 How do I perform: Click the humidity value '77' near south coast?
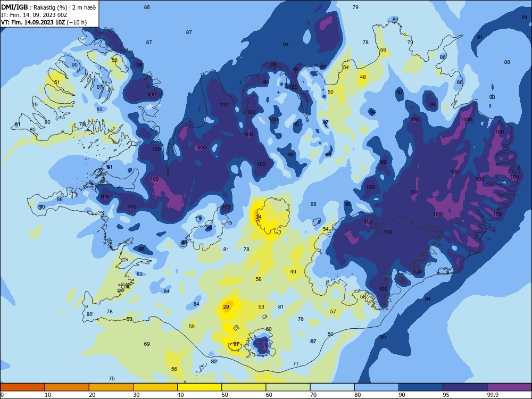(296, 364)
